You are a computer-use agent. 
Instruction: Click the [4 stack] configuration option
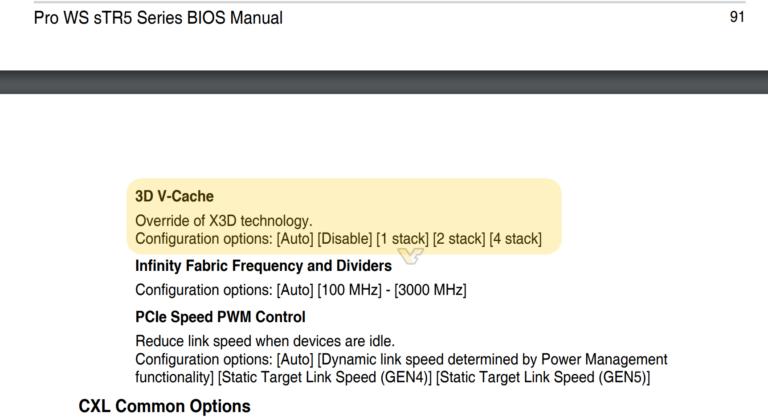[515, 239]
